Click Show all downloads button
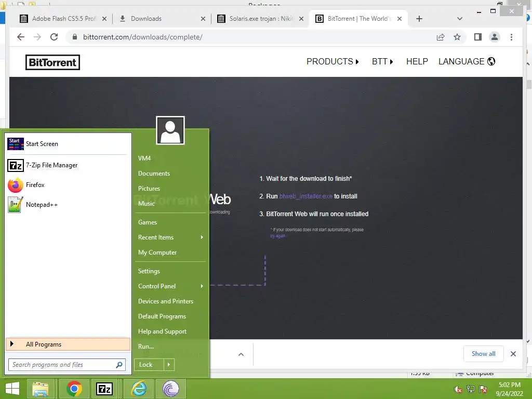Image resolution: width=532 pixels, height=399 pixels. [484, 354]
